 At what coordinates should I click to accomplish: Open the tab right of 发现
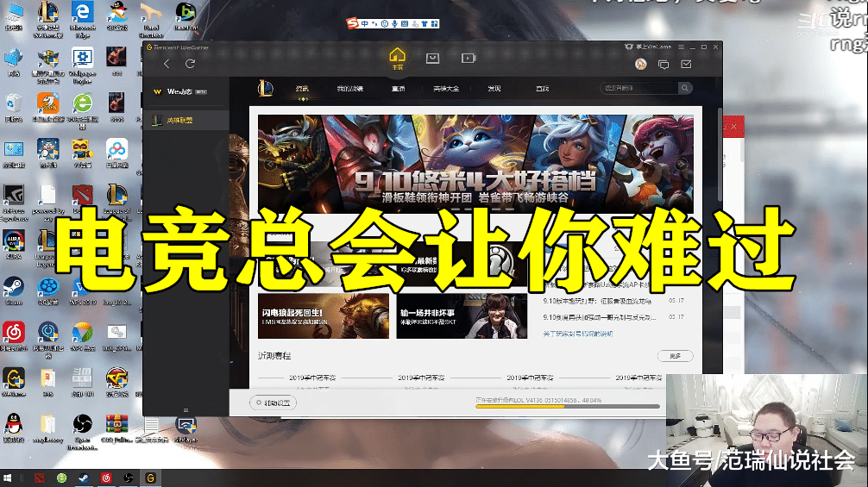coord(542,89)
